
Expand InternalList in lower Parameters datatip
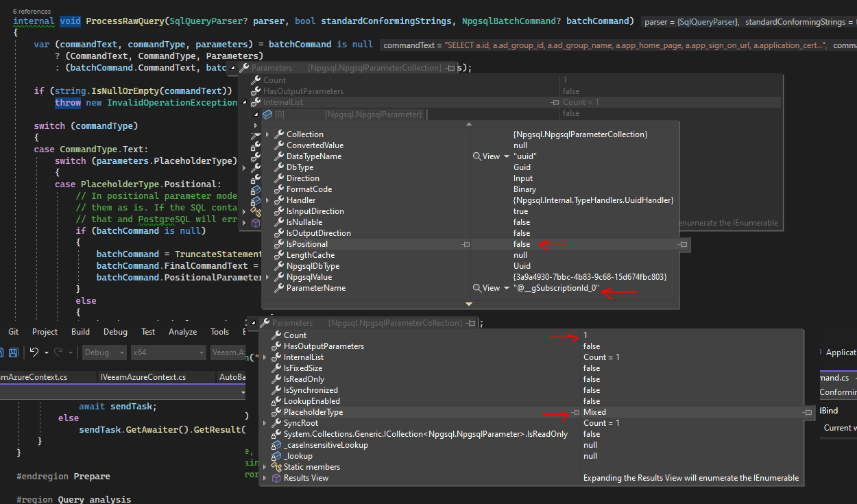[265, 357]
